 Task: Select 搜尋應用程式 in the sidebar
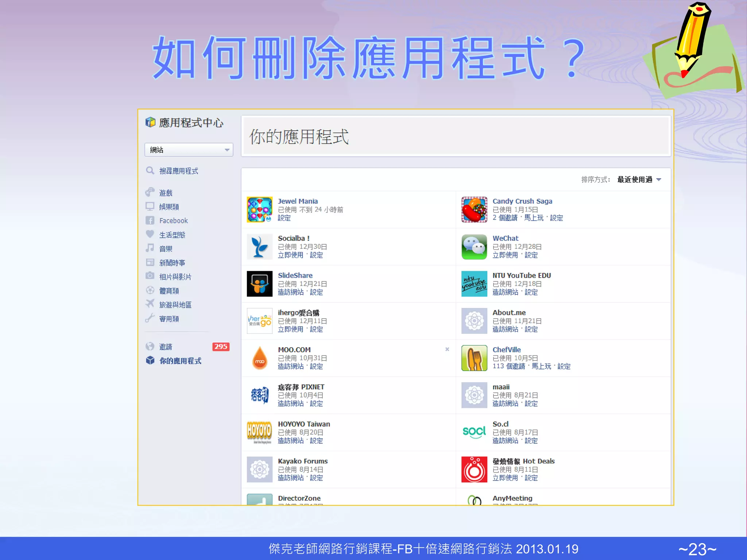[179, 171]
